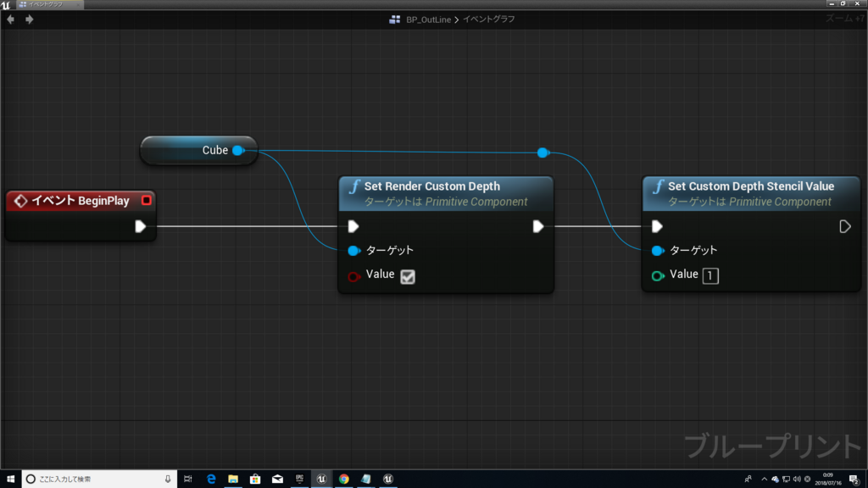Click Set Custom Depth Stencil Value exec output pin

pos(845,226)
